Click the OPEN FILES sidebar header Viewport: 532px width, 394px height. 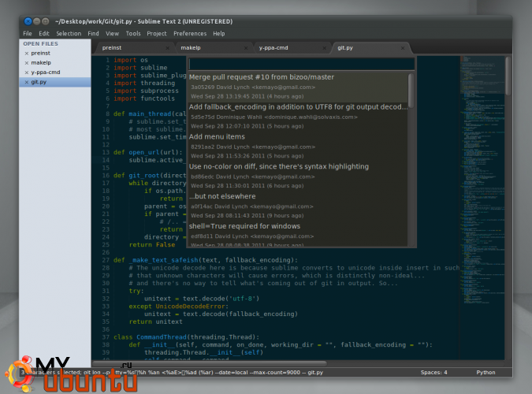pyautogui.click(x=40, y=44)
